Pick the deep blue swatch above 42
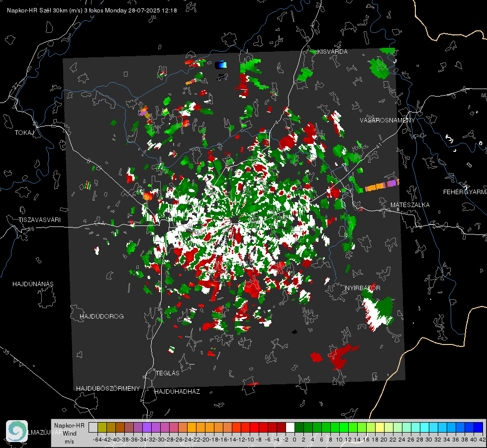 (x=479, y=427)
